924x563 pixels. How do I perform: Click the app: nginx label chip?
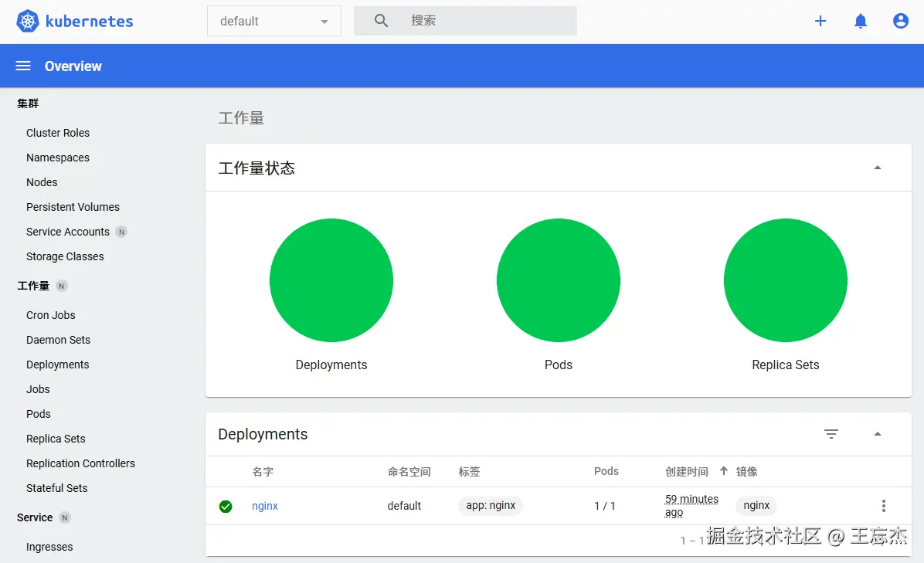tap(491, 505)
